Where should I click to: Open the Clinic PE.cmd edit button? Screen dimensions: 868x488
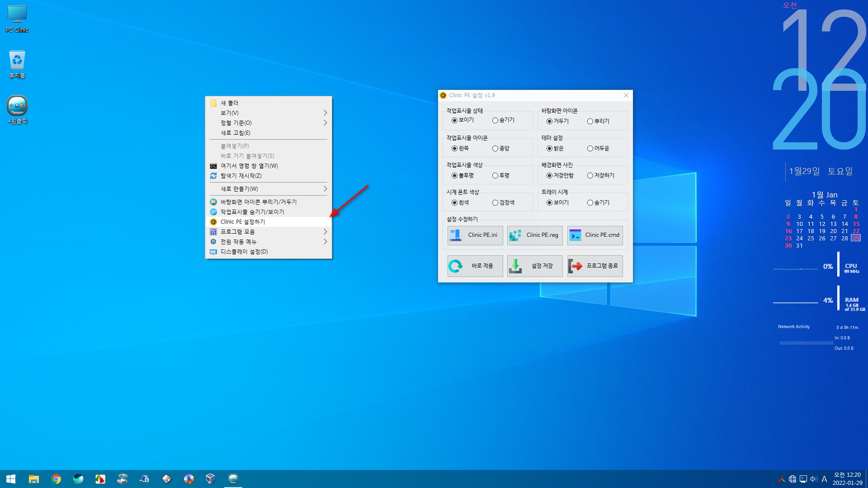pyautogui.click(x=595, y=235)
